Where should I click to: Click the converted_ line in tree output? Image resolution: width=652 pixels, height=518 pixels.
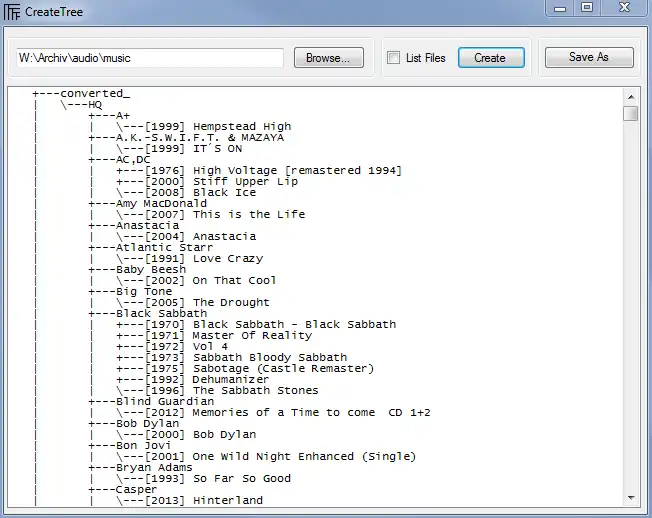click(82, 94)
